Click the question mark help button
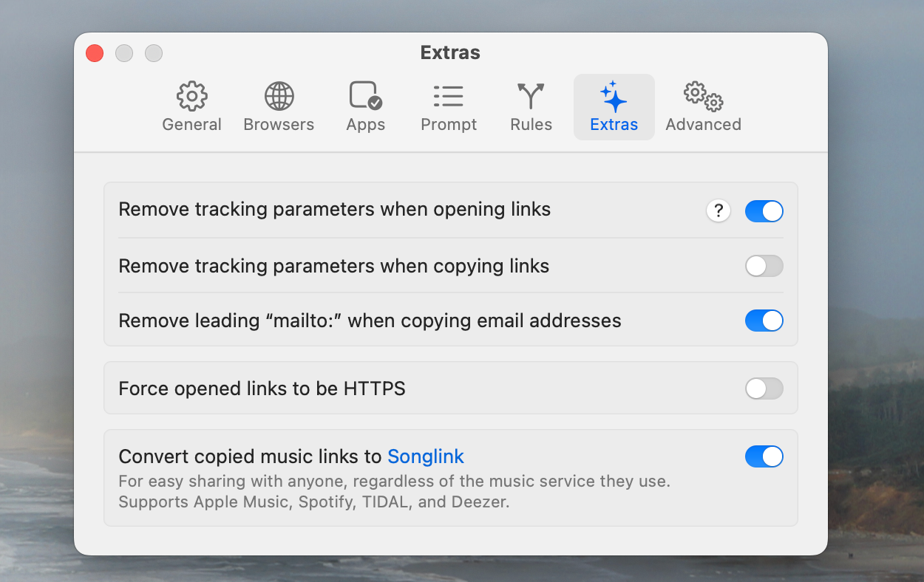Screen dimensions: 924x582 [x=719, y=211]
